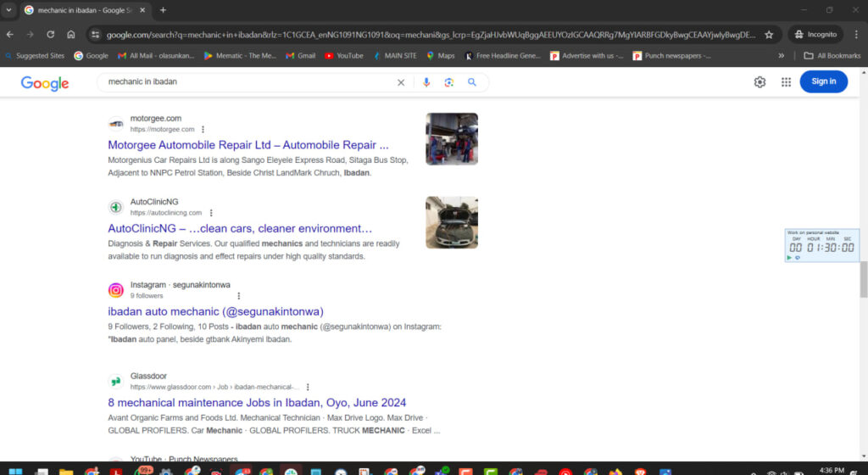
Task: Open the Google apps grid
Action: [x=786, y=82]
